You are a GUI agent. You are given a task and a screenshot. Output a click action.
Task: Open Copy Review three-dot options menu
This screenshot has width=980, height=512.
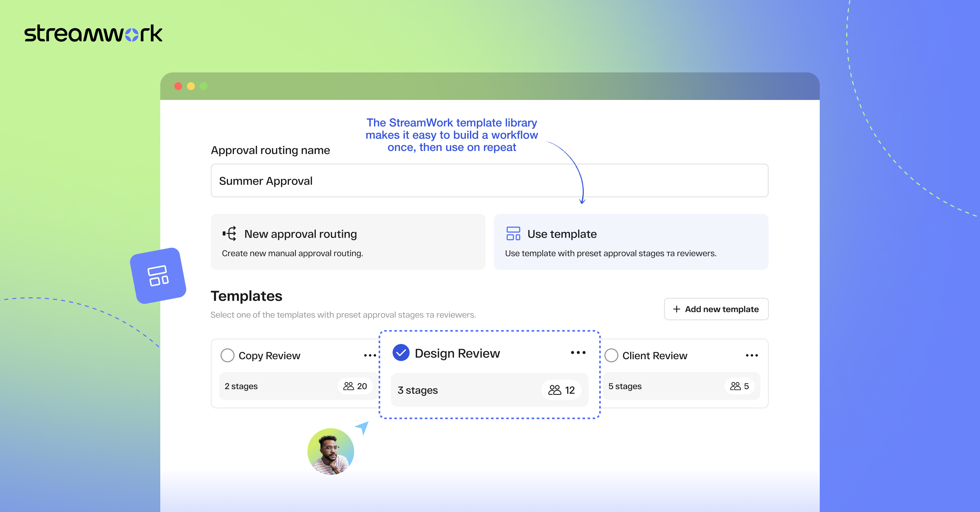coord(370,355)
